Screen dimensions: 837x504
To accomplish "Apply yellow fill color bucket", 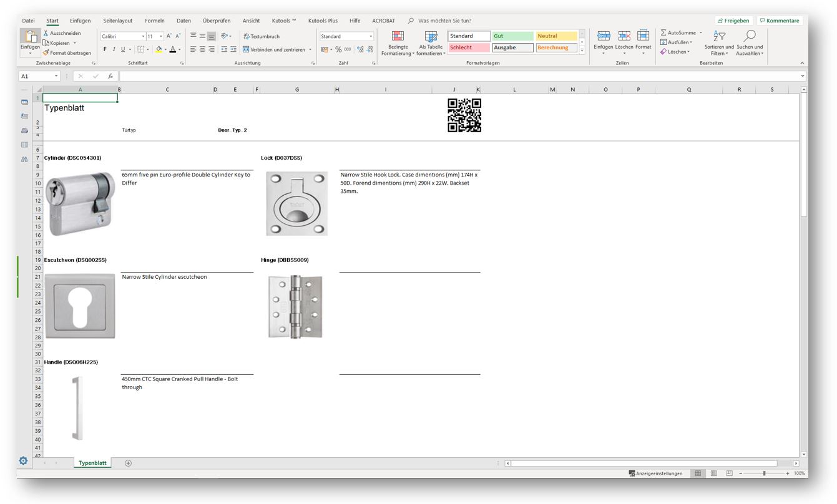I will (x=159, y=49).
